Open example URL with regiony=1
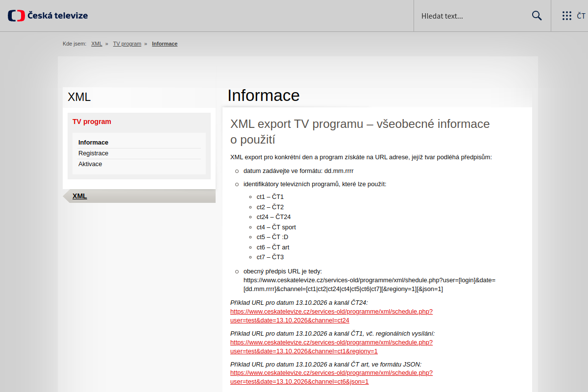This screenshot has width=588, height=392. point(331,346)
